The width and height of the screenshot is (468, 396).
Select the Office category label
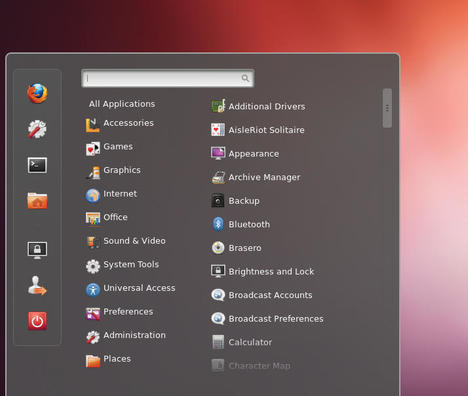point(115,217)
